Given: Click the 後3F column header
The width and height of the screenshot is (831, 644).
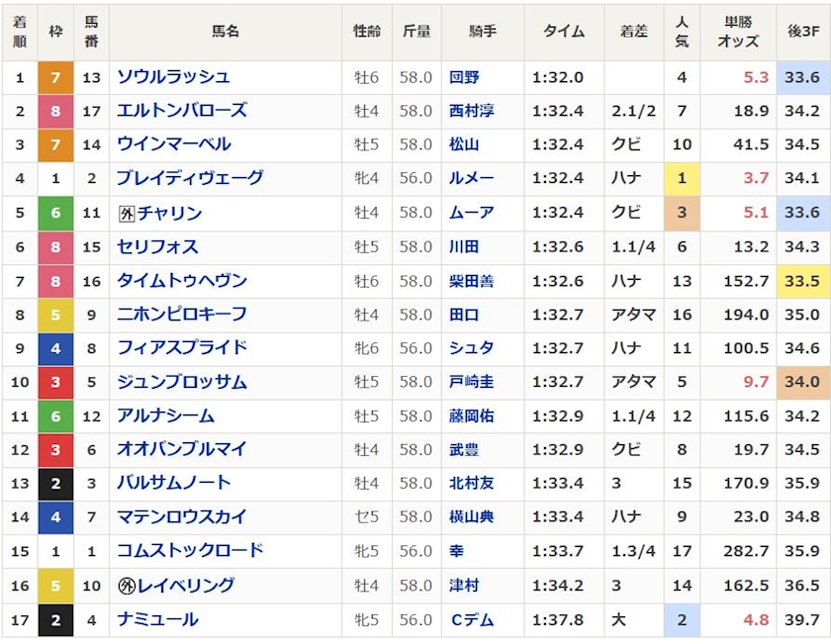Looking at the screenshot, I should (x=801, y=32).
